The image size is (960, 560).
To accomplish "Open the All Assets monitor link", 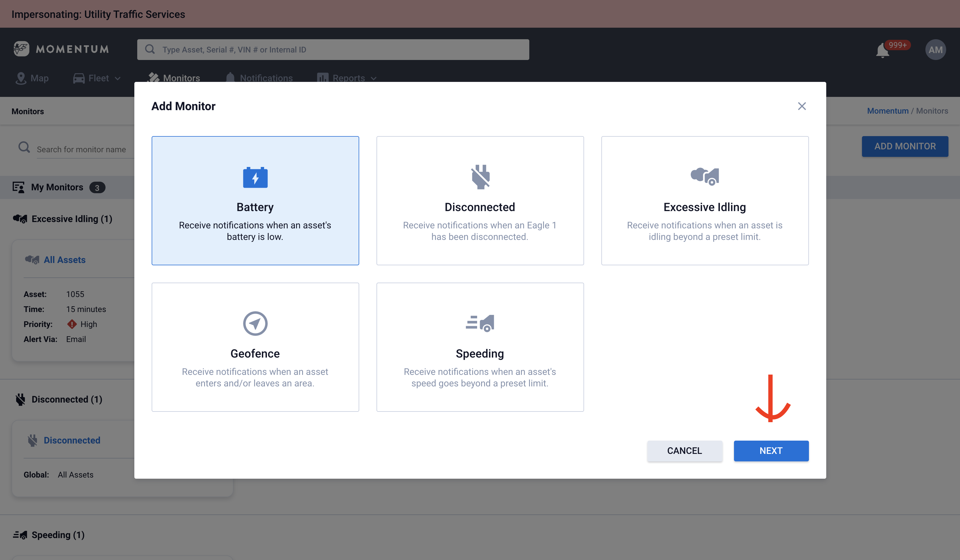I will click(64, 260).
